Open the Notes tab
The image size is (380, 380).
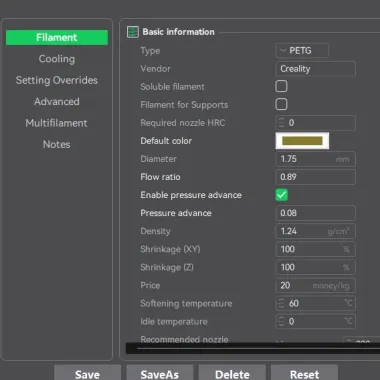[x=57, y=144]
